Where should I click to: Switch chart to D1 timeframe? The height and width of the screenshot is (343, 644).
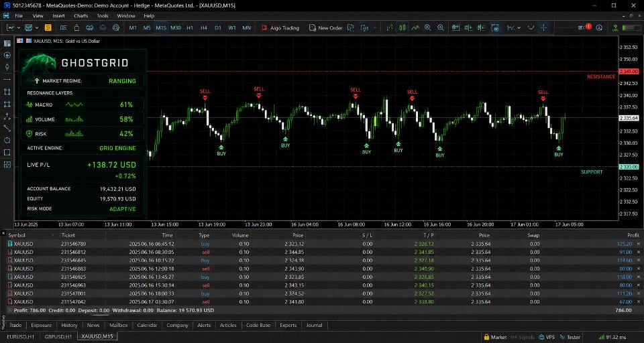click(x=217, y=28)
